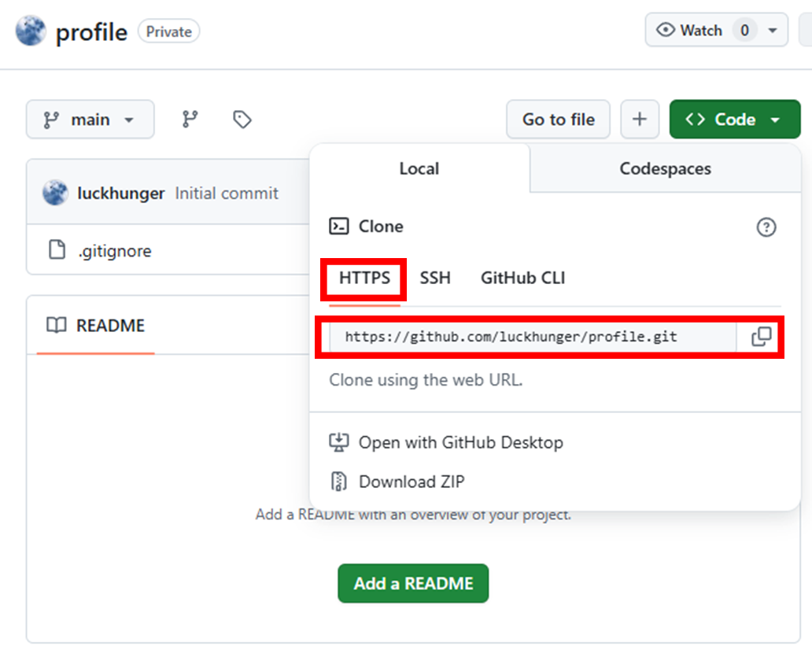
Task: Copy clone URL with the copy icon
Action: coord(762,337)
